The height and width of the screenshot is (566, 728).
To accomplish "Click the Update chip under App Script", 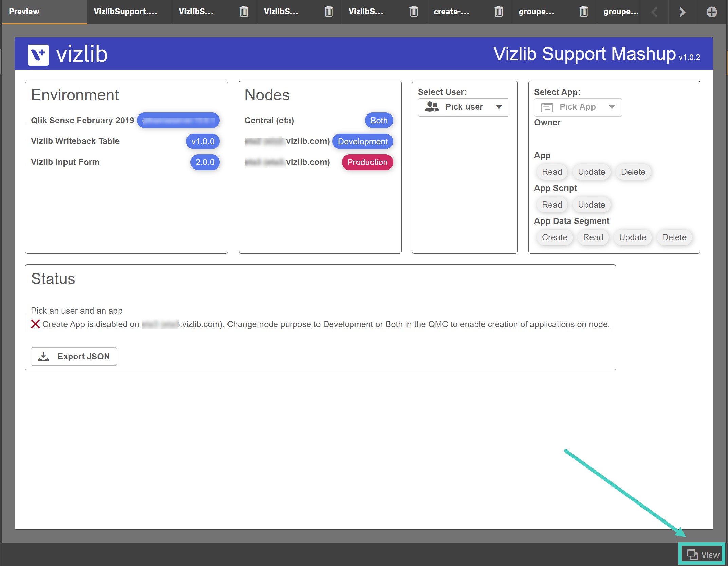I will 591,205.
